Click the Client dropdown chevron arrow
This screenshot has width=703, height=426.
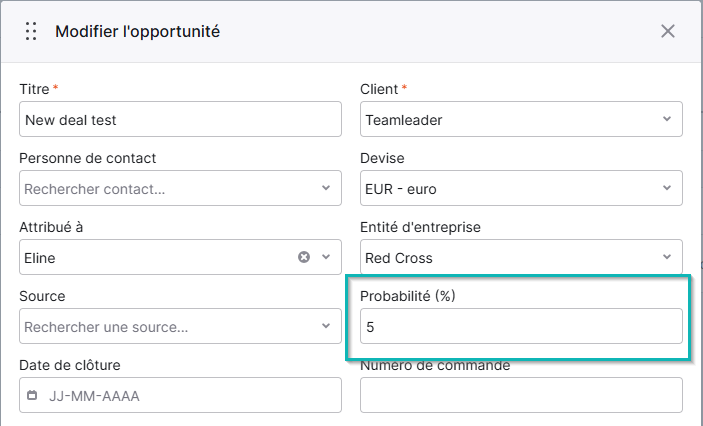(667, 119)
